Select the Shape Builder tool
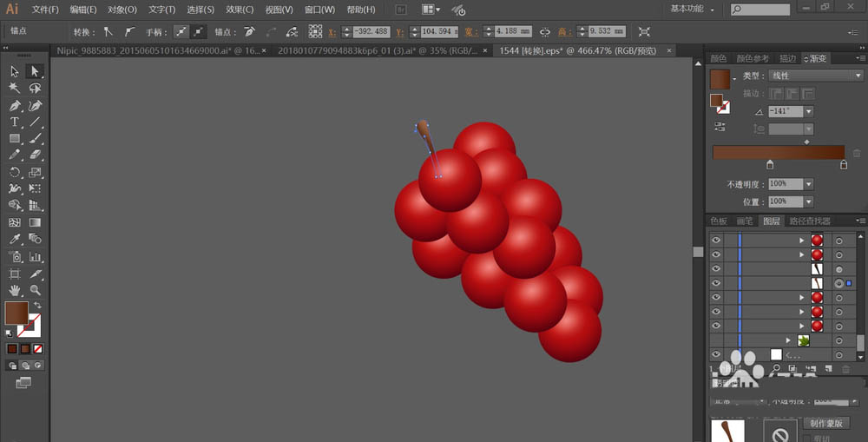This screenshot has width=868, height=442. point(15,206)
